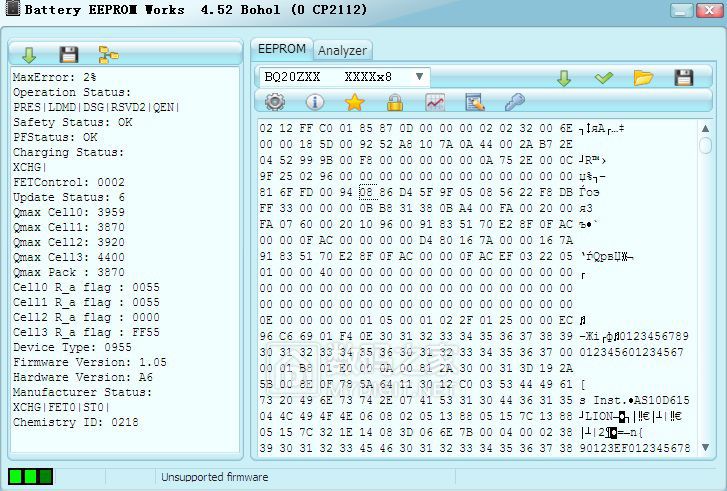This screenshot has height=491, width=727.
Task: Switch to the Analyzer tab
Action: click(343, 51)
